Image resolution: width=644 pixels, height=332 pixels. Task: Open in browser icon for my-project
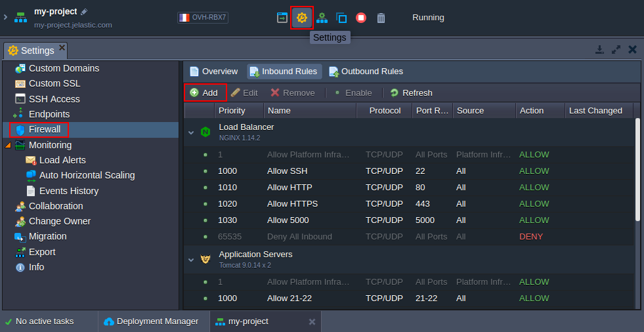282,18
